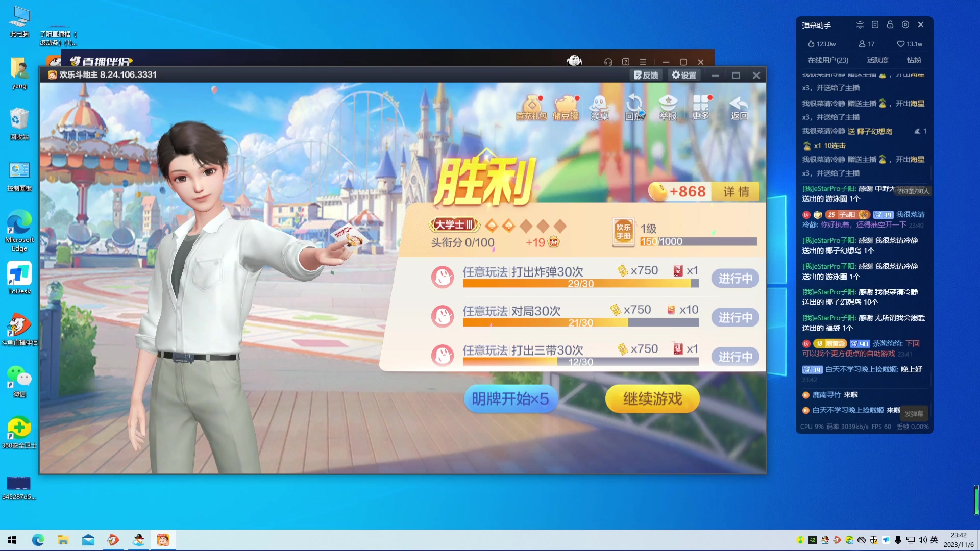Open the hexagon settings icon in 弹幕助手
980x551 pixels.
click(x=905, y=25)
